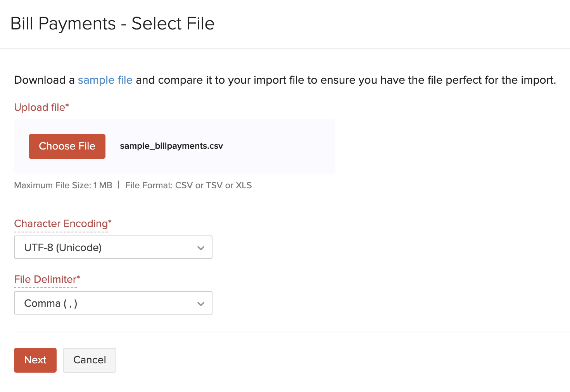Cancel the bill payments import
The height and width of the screenshot is (392, 570).
point(89,360)
